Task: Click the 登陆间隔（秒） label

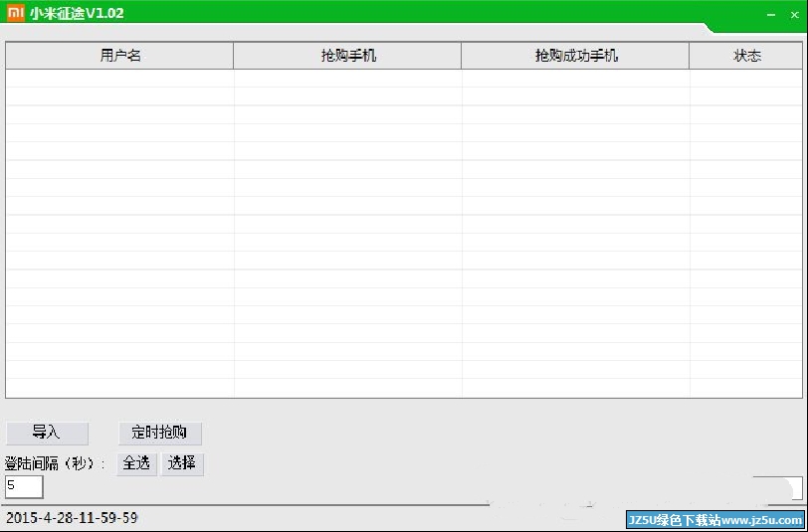Action: pos(55,464)
